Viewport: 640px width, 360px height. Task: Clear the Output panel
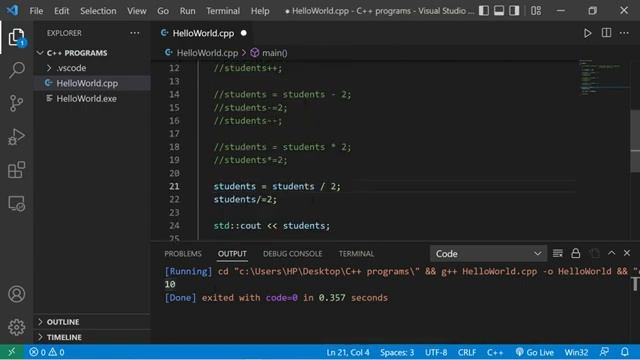(x=558, y=253)
